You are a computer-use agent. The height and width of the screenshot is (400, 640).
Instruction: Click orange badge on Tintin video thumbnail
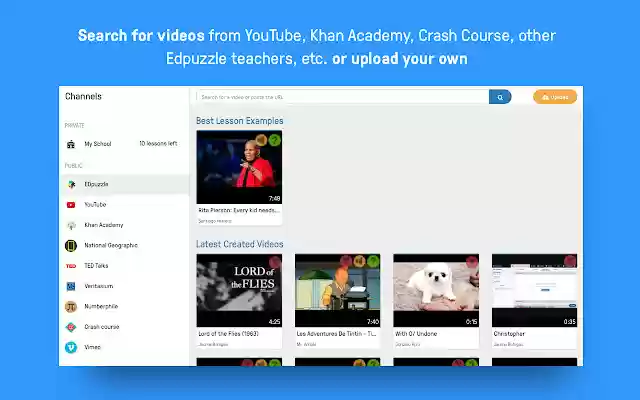coord(360,261)
